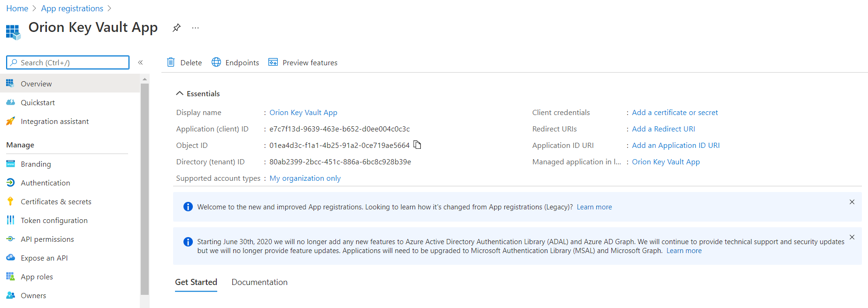Copy the Object ID to clipboard
This screenshot has width=868, height=308.
tap(417, 145)
